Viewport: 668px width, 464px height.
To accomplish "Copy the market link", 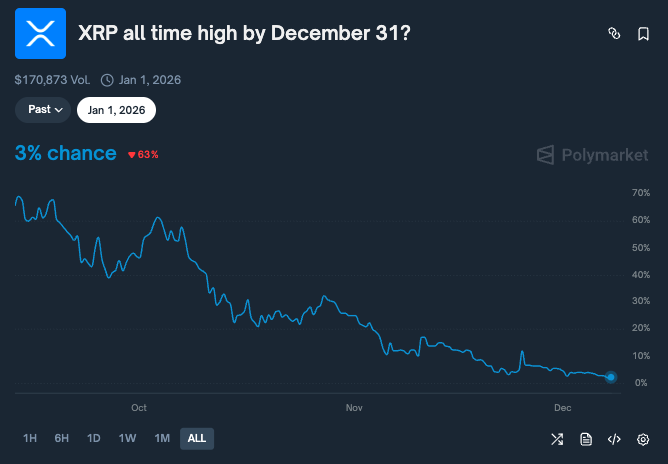I will point(615,34).
